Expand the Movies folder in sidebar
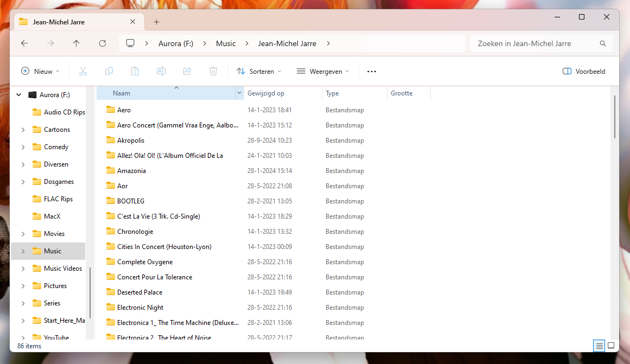 coord(23,234)
